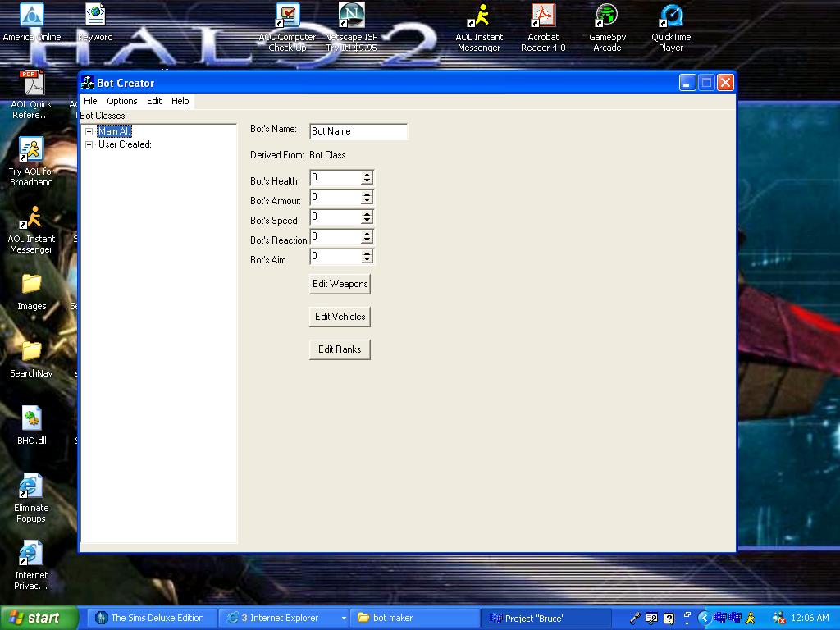This screenshot has height=630, width=840.
Task: Open the Options menu
Action: [x=121, y=101]
